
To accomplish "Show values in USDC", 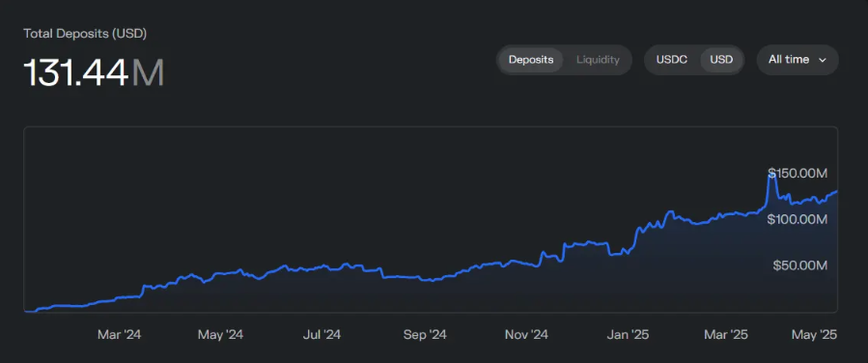I will click(671, 60).
